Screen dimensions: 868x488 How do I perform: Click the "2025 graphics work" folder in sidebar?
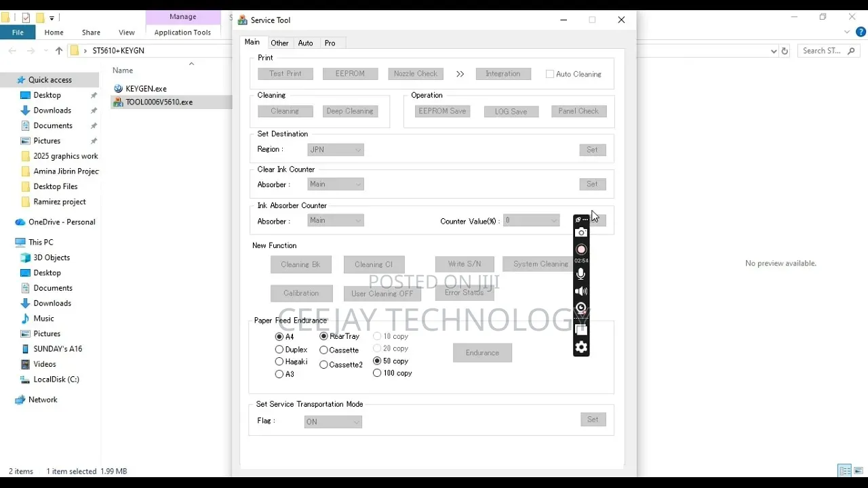60,156
